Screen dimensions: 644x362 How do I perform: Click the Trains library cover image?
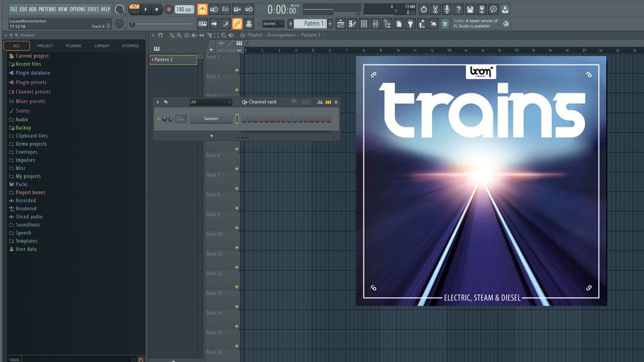pyautogui.click(x=481, y=181)
